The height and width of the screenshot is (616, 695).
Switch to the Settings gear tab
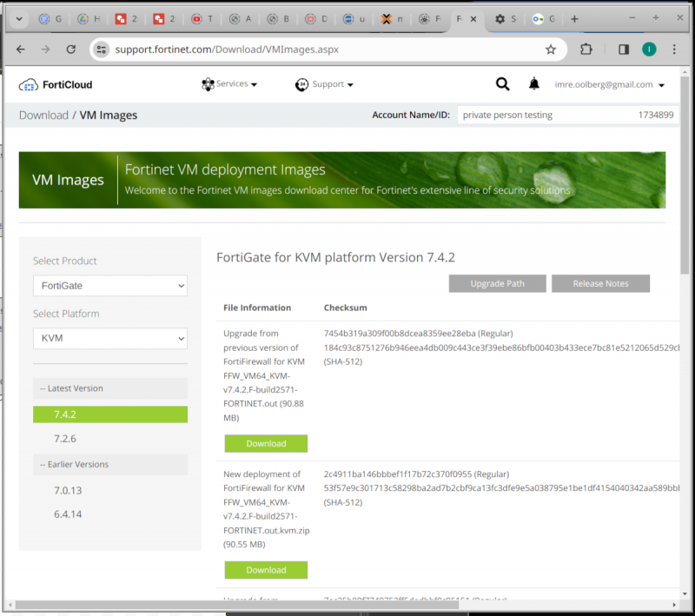click(x=506, y=19)
